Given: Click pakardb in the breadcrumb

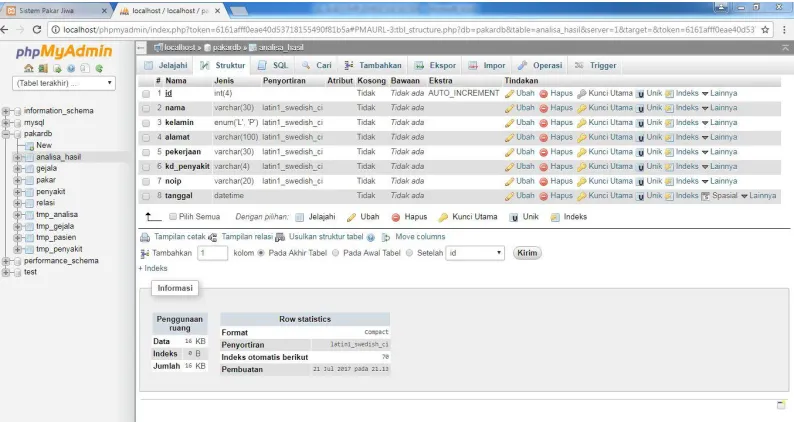Looking at the screenshot, I should (225, 48).
